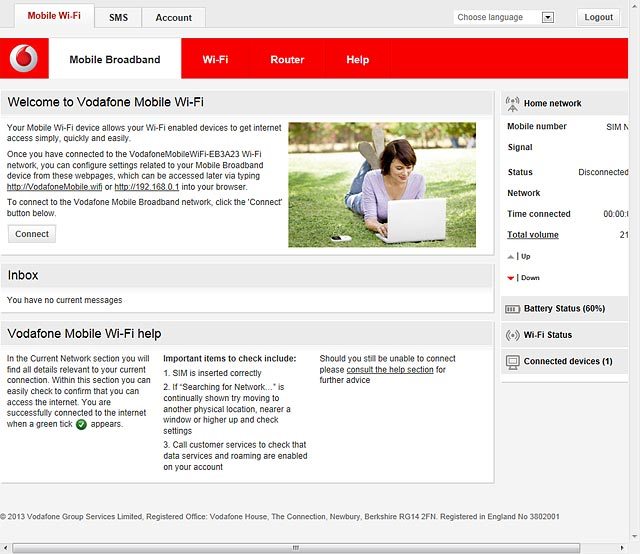Click the Logout button

pos(598,17)
